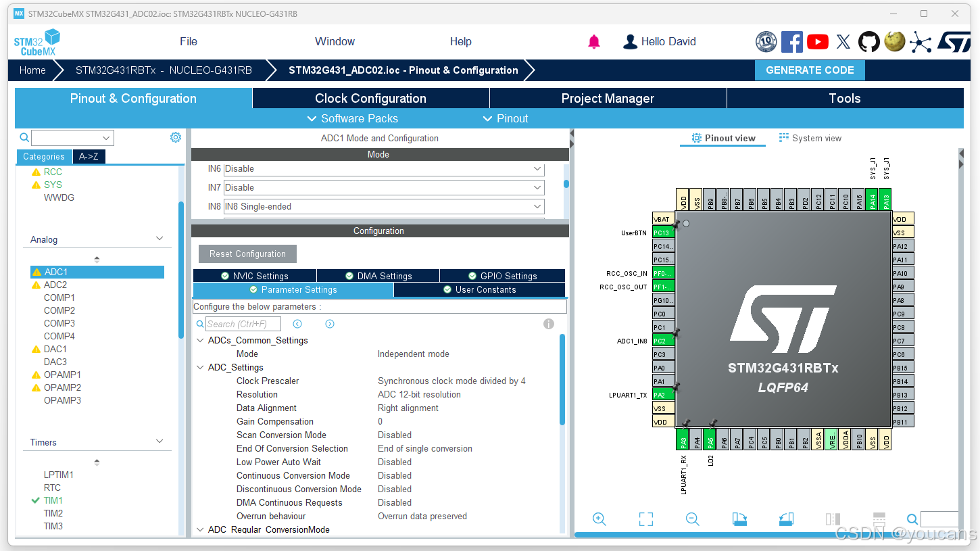Rotate the chip clockwise icon
Viewport: 980px width, 551px height.
[740, 519]
